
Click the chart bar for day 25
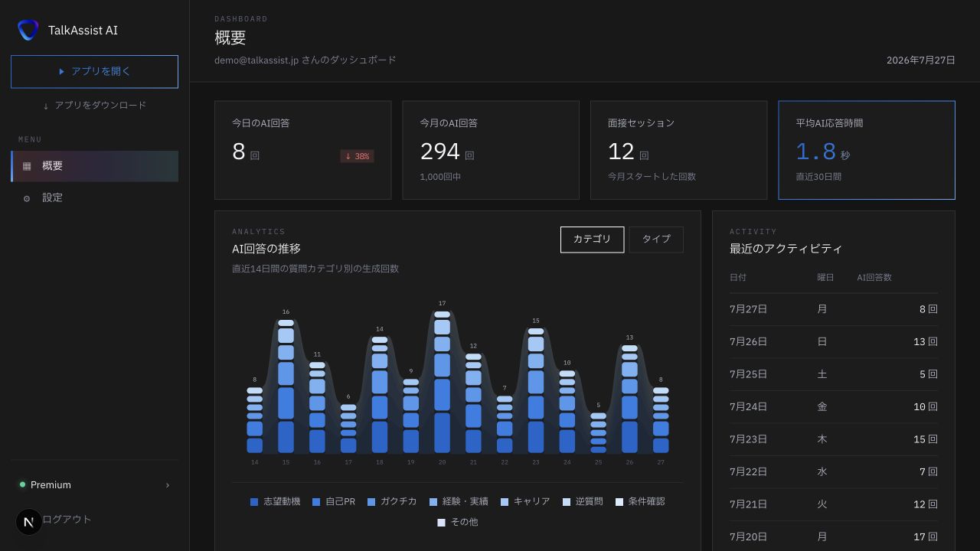point(599,433)
